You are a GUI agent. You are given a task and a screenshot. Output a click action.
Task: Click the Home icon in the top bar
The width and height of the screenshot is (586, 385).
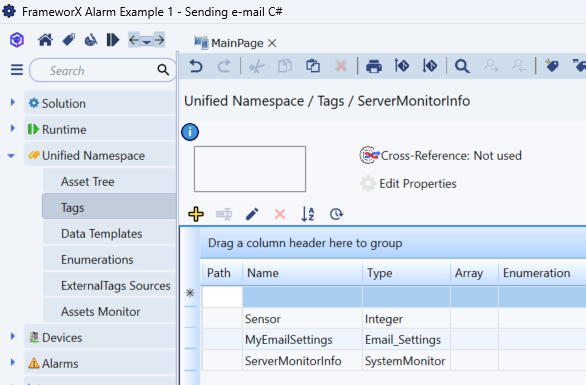[x=45, y=40]
